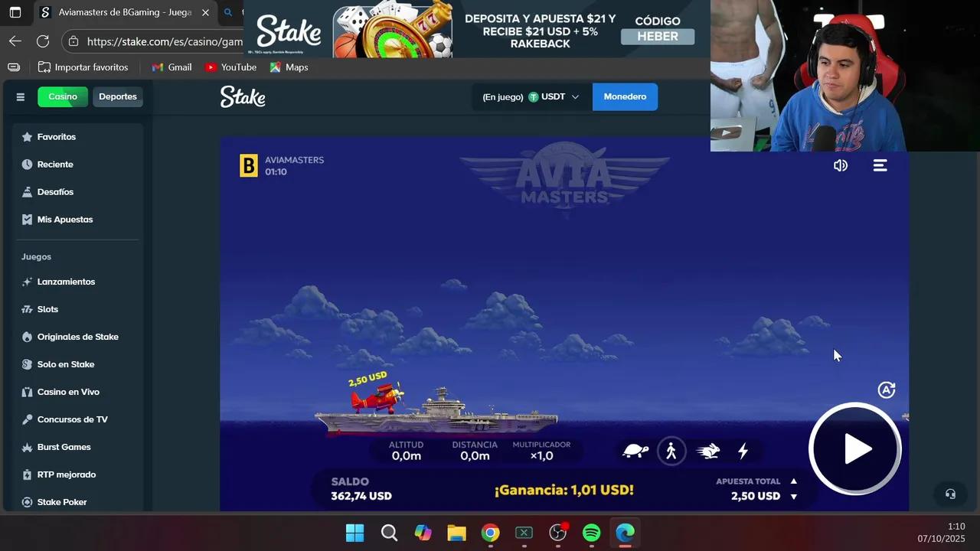Open Importar favoritos bookmark
This screenshot has height=551, width=980.
tap(83, 67)
